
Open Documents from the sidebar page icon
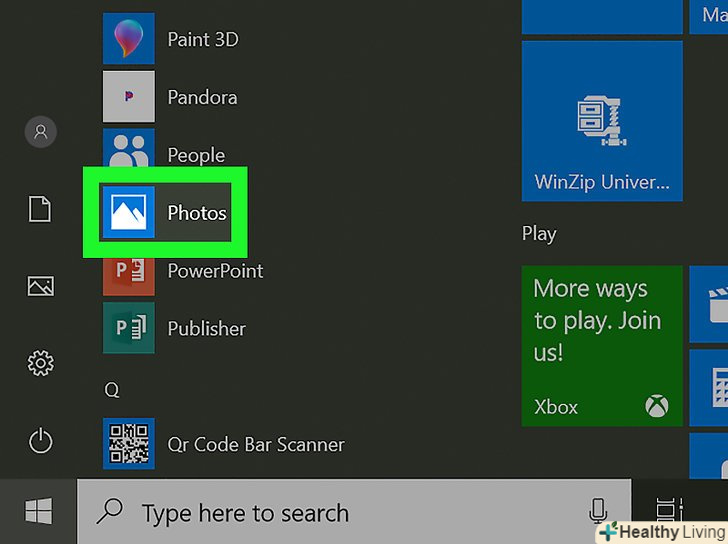click(x=40, y=209)
